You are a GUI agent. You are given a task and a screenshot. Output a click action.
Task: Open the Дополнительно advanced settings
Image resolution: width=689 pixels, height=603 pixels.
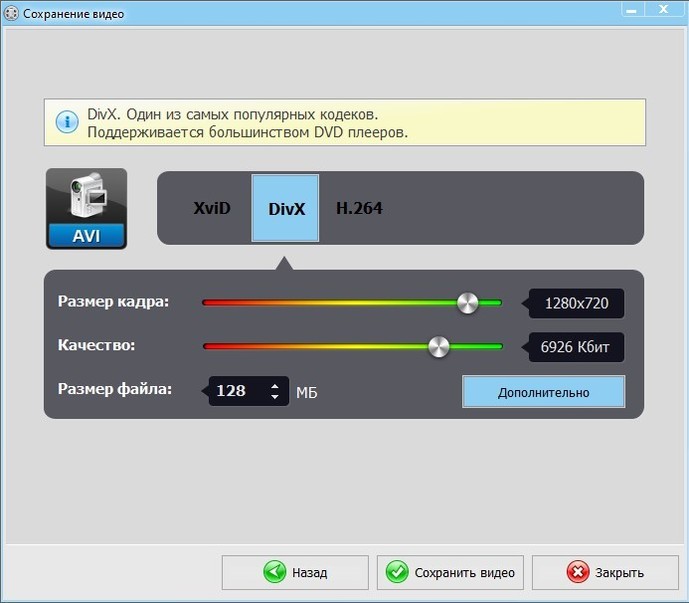tap(543, 392)
